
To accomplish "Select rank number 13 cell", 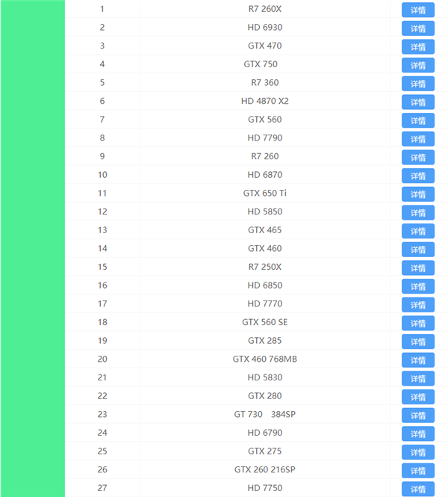I will pyautogui.click(x=102, y=230).
